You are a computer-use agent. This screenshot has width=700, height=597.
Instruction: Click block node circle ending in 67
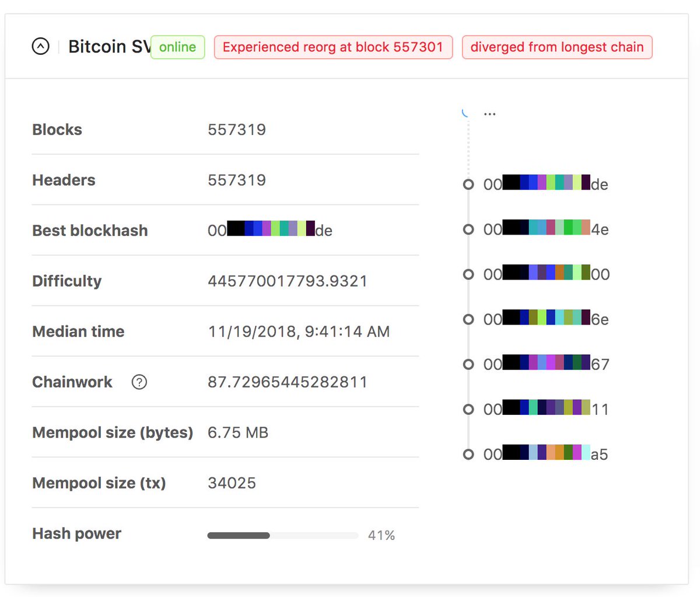coord(468,364)
